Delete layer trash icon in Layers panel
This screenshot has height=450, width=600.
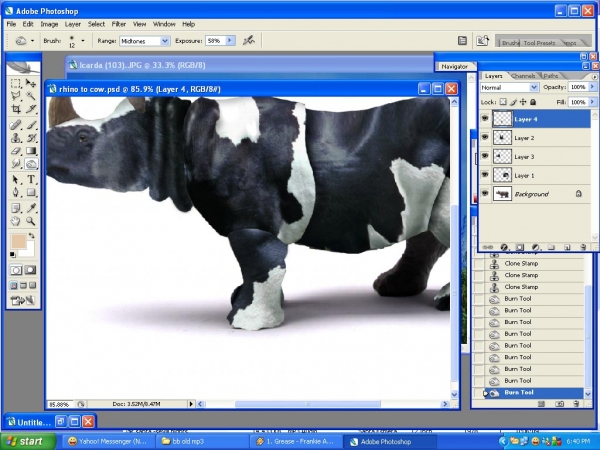583,248
